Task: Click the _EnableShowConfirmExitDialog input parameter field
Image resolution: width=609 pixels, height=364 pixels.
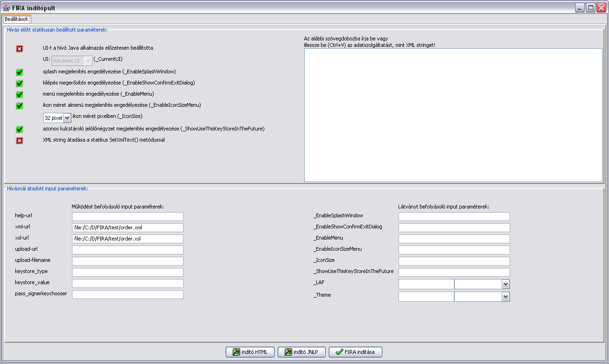Action: click(454, 227)
